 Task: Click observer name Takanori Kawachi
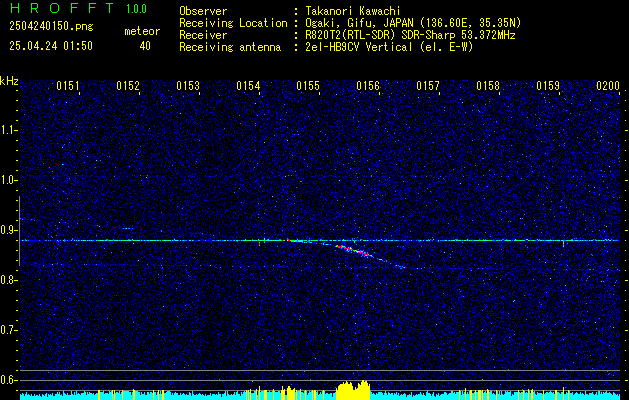[x=353, y=11]
